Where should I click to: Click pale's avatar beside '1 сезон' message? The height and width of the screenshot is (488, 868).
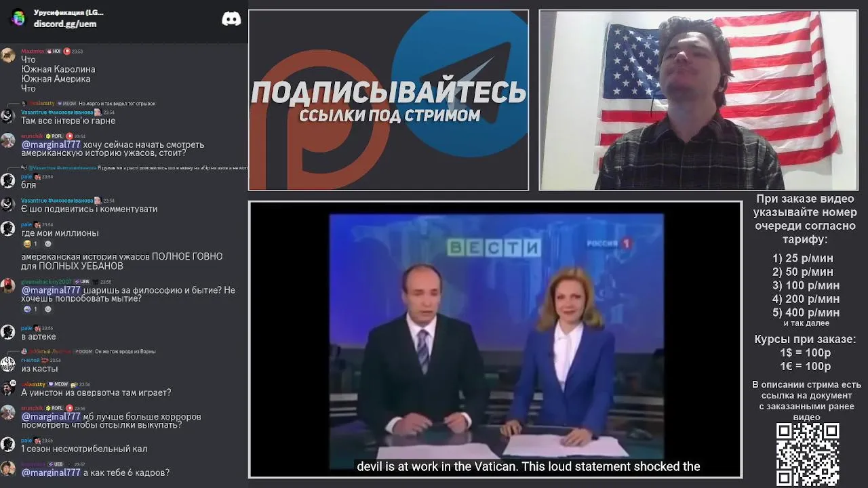(x=8, y=444)
